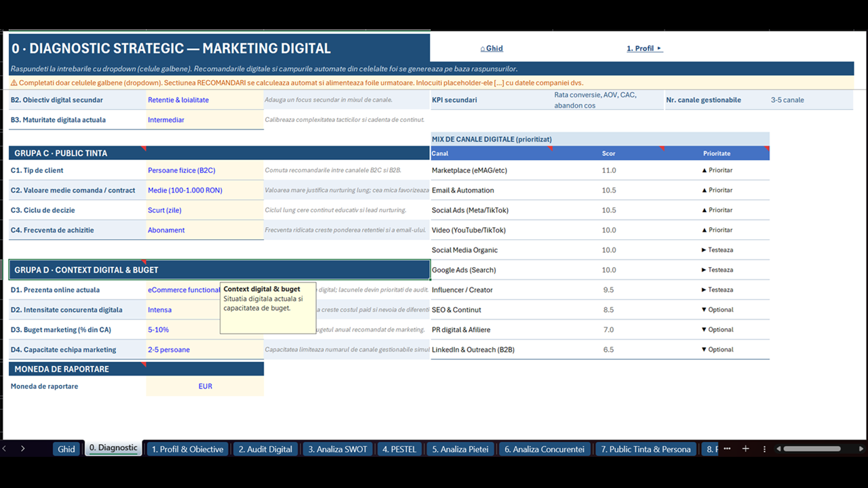Open '7. Public Tinta & Persona' tab

pyautogui.click(x=646, y=449)
